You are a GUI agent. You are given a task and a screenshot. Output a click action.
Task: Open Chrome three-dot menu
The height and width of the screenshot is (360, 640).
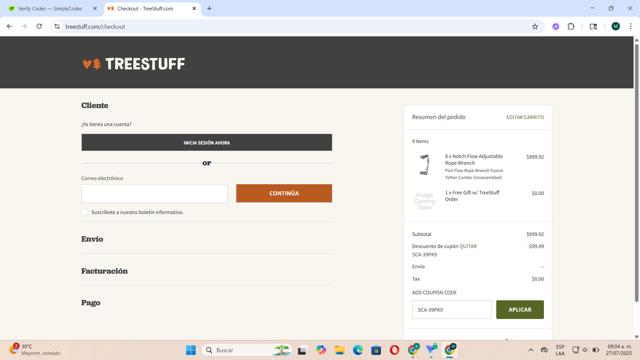point(631,27)
